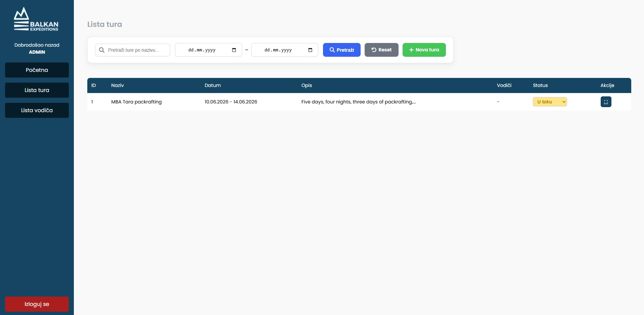This screenshot has height=315, width=644.
Task: Click the plus icon on Nova tura
Action: (411, 50)
